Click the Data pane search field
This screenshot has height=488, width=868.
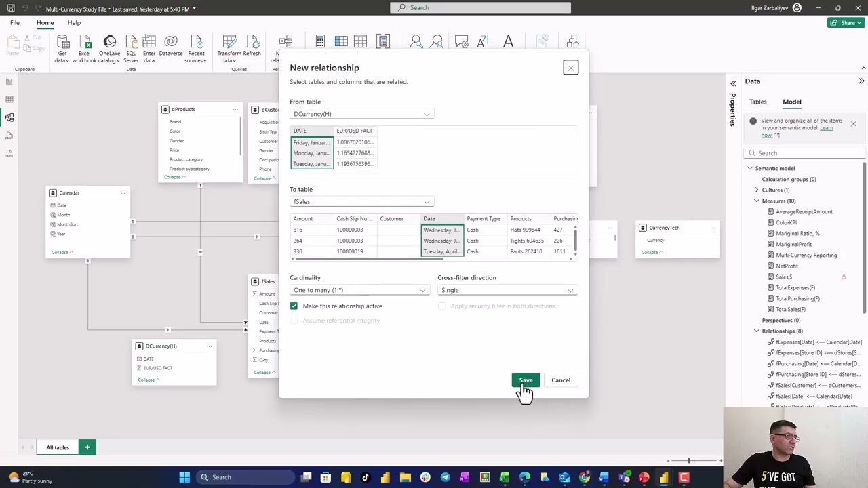(x=806, y=153)
